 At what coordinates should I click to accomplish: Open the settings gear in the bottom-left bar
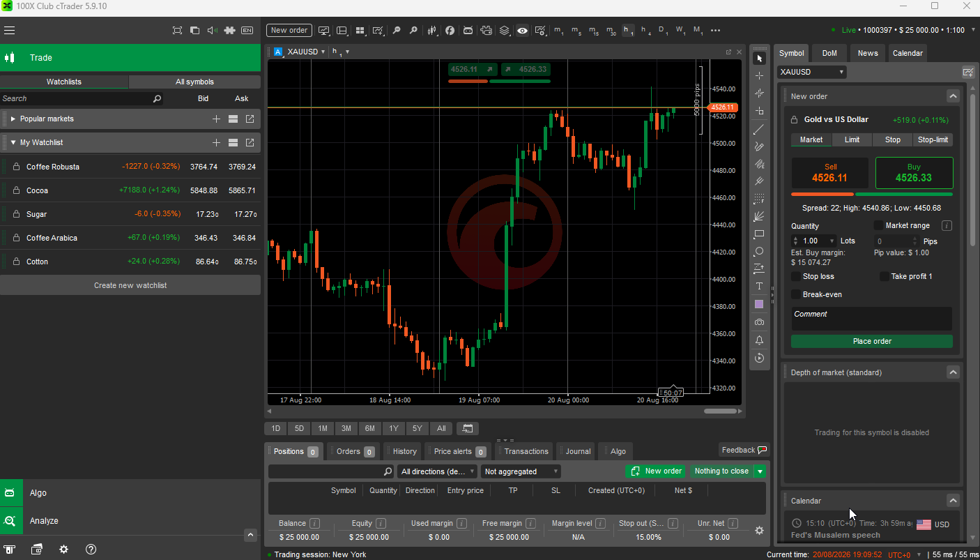click(63, 550)
